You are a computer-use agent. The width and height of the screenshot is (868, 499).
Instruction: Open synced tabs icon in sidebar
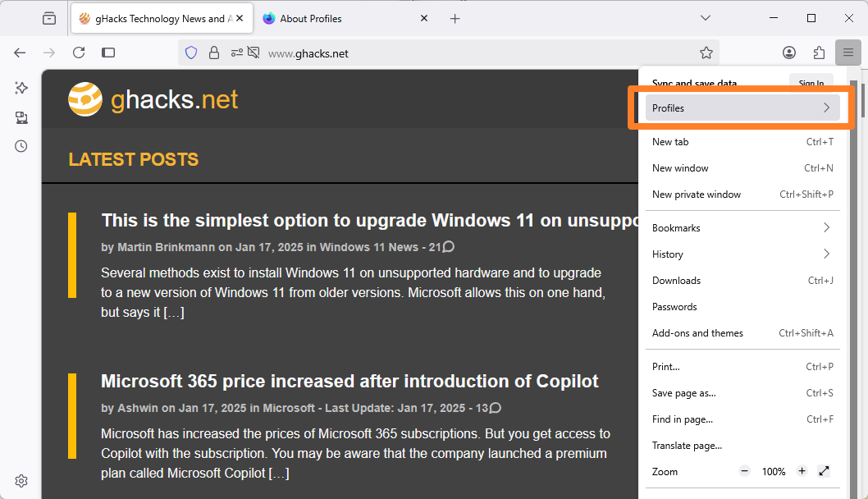coord(21,117)
